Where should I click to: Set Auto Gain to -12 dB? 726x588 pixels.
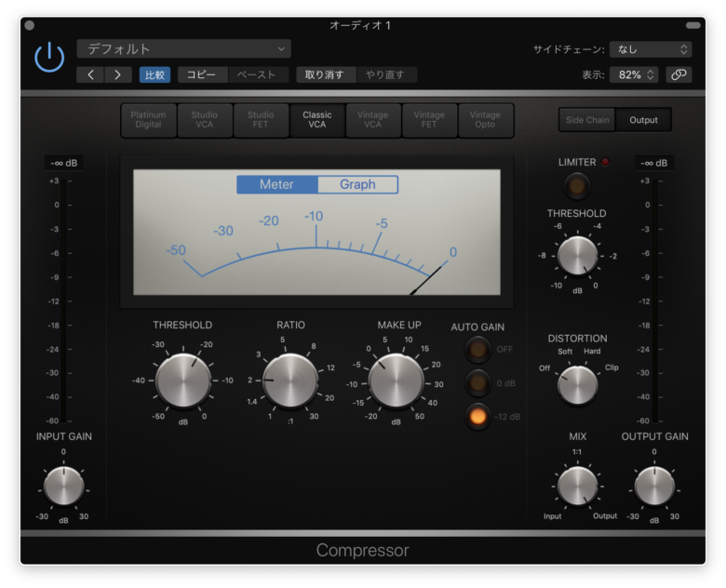click(x=477, y=417)
